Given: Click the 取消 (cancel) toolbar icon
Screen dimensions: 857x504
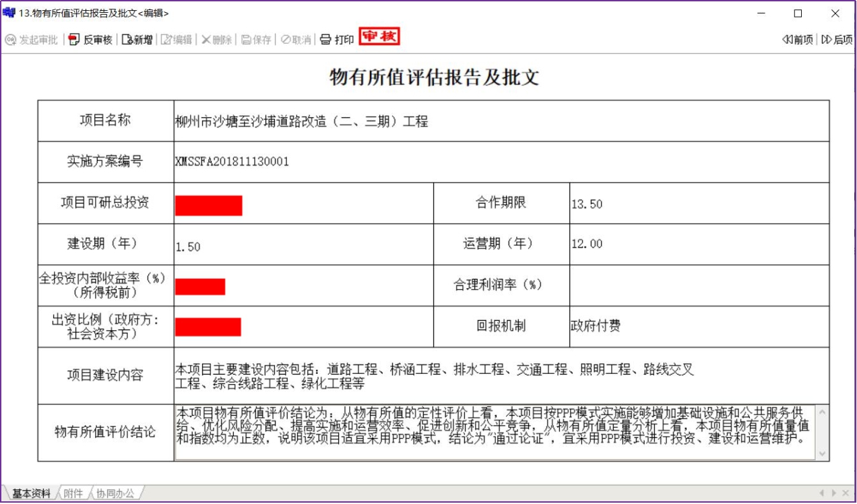Looking at the screenshot, I should pyautogui.click(x=286, y=40).
